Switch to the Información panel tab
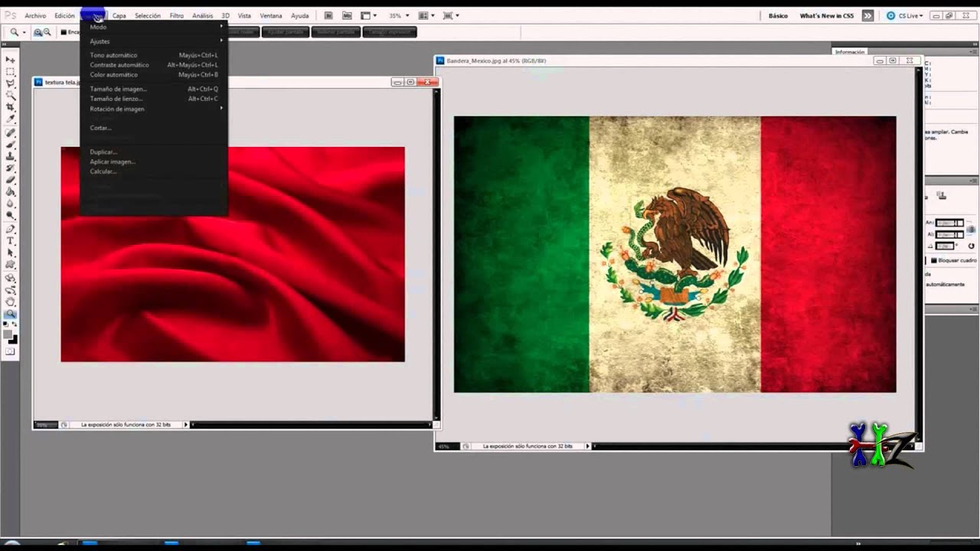Screen dimensions: 980x551 (x=850, y=52)
